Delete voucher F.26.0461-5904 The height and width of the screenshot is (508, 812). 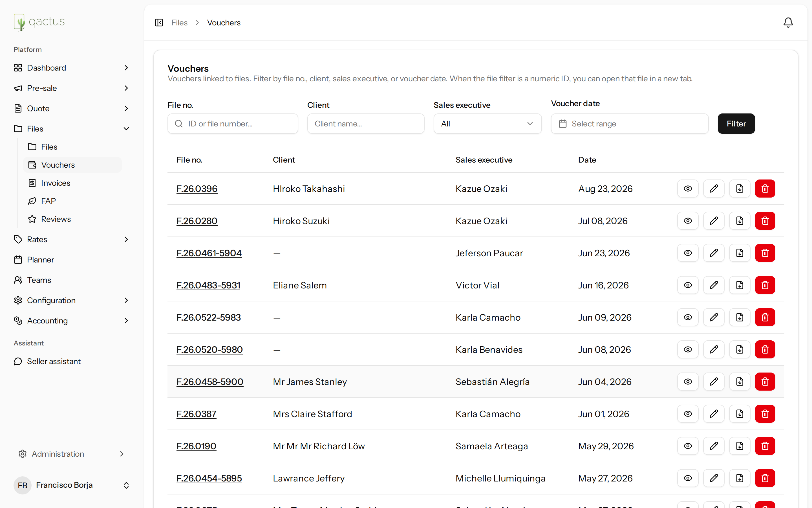point(765,253)
